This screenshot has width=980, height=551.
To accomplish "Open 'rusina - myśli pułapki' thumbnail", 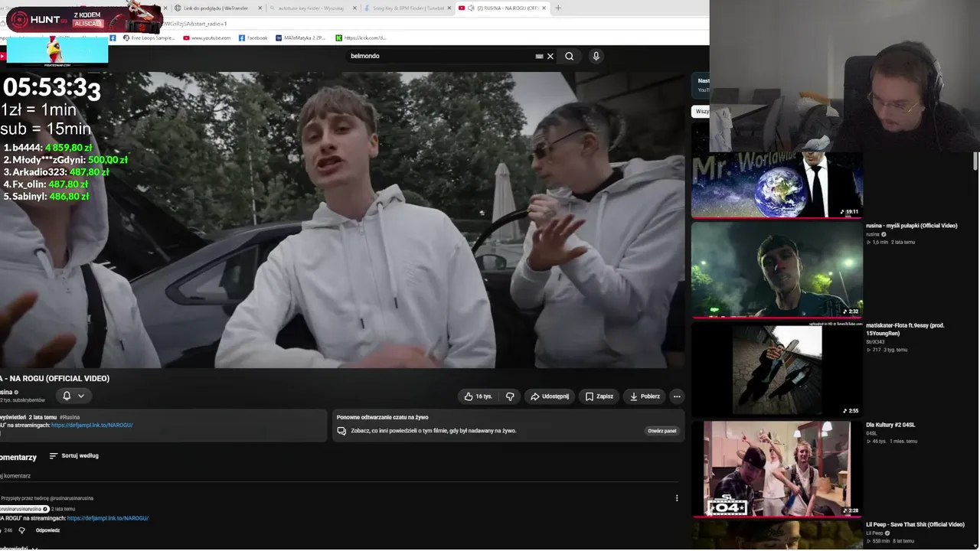I will pos(777,269).
